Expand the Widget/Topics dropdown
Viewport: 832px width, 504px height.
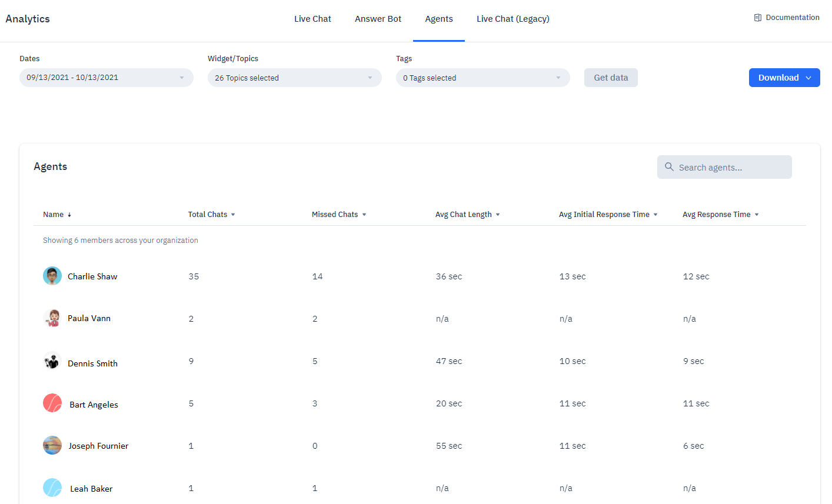[295, 78]
